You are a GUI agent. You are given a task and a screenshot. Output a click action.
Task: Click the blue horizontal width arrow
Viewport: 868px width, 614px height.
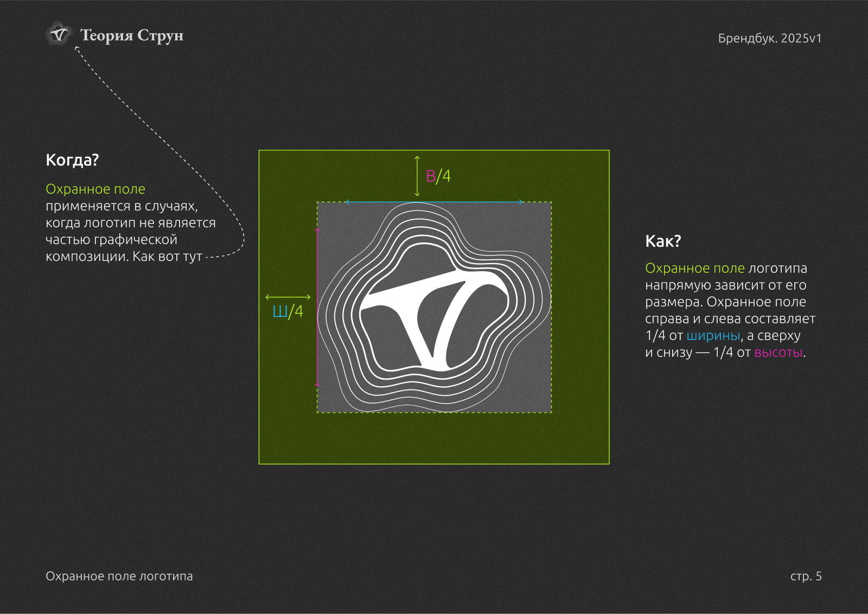coord(434,202)
